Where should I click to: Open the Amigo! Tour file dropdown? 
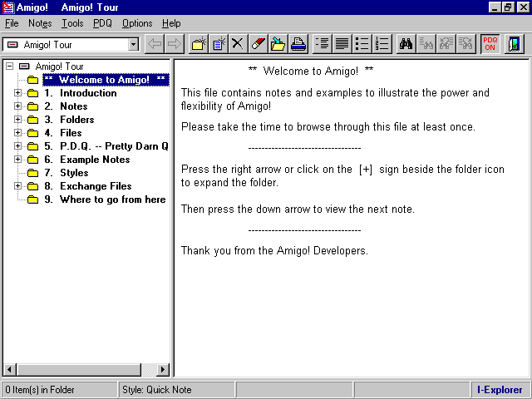(x=133, y=44)
